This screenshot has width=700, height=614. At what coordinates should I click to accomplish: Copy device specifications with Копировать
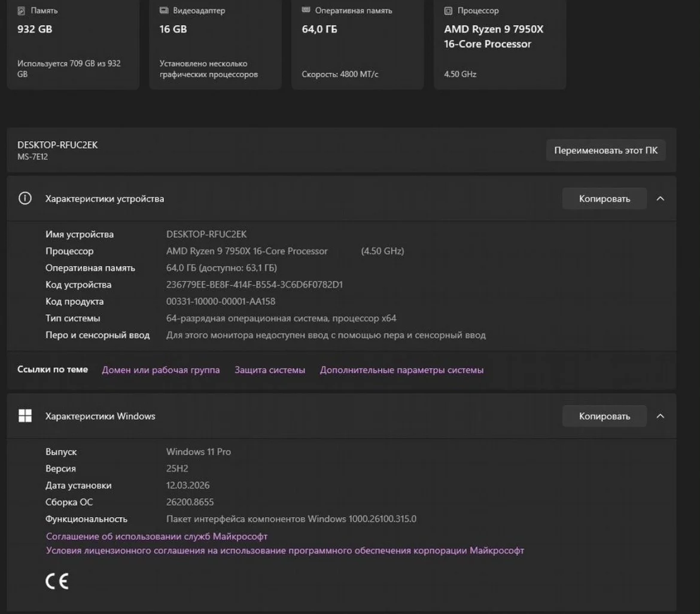pos(604,198)
